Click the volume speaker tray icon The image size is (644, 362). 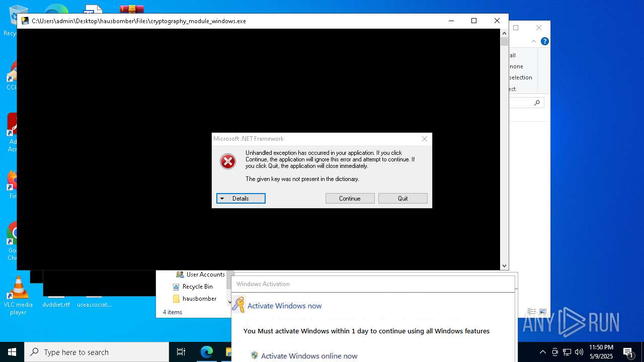tap(579, 352)
